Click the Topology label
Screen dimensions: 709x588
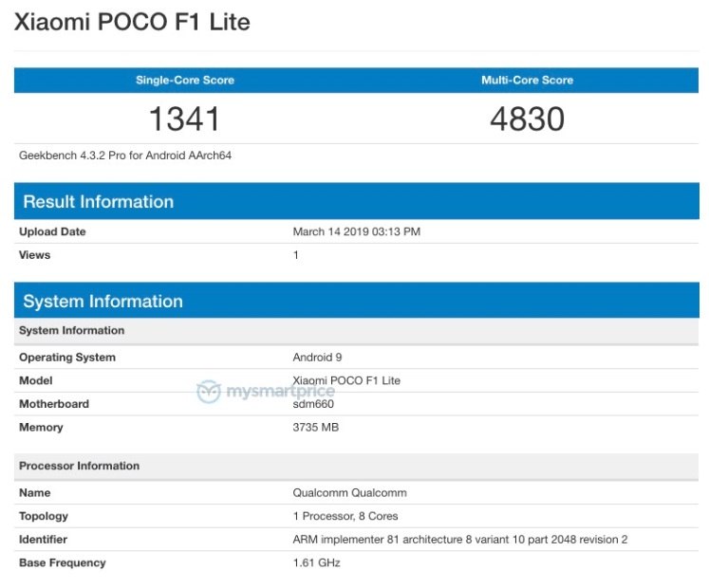click(44, 516)
